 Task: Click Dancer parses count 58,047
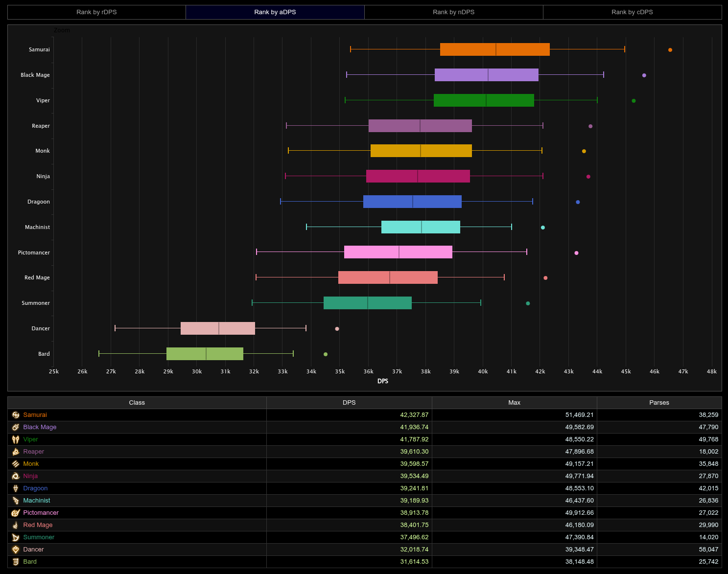click(709, 550)
